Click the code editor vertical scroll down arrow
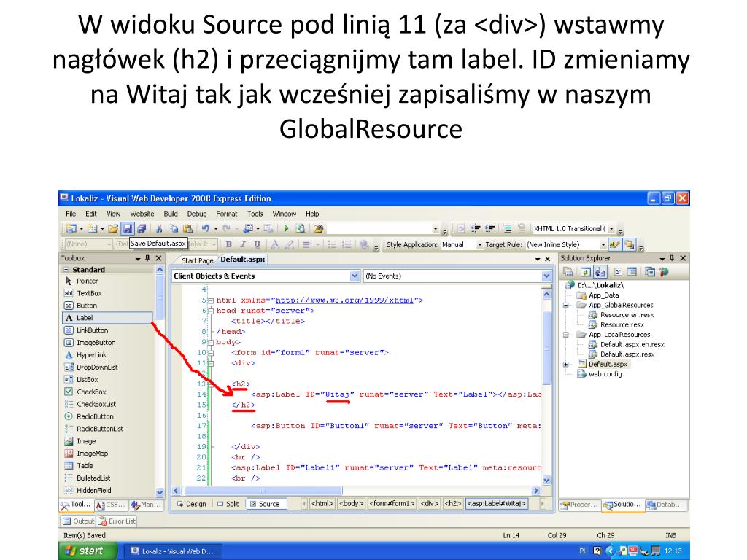 [x=546, y=481]
